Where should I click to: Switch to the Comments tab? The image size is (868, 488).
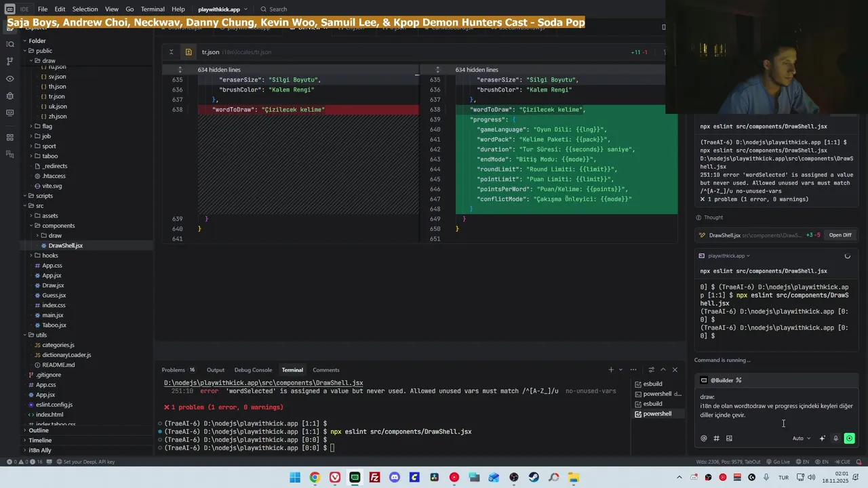326,370
